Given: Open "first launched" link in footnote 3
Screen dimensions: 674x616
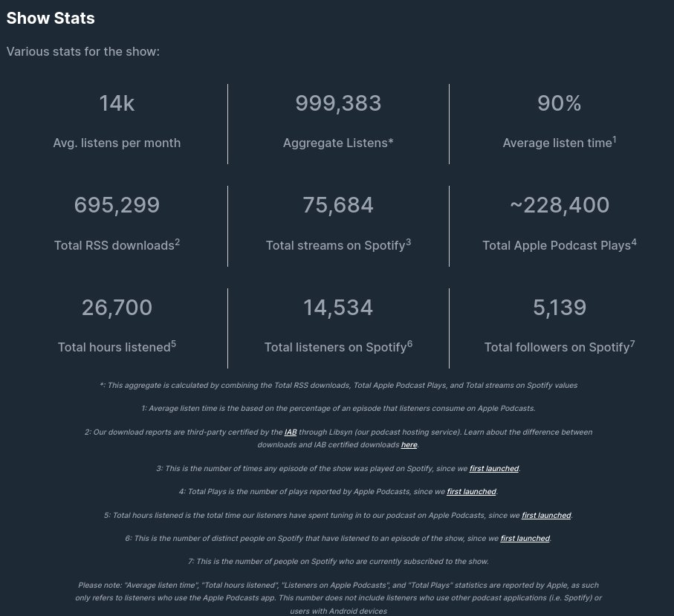Looking at the screenshot, I should [494, 469].
